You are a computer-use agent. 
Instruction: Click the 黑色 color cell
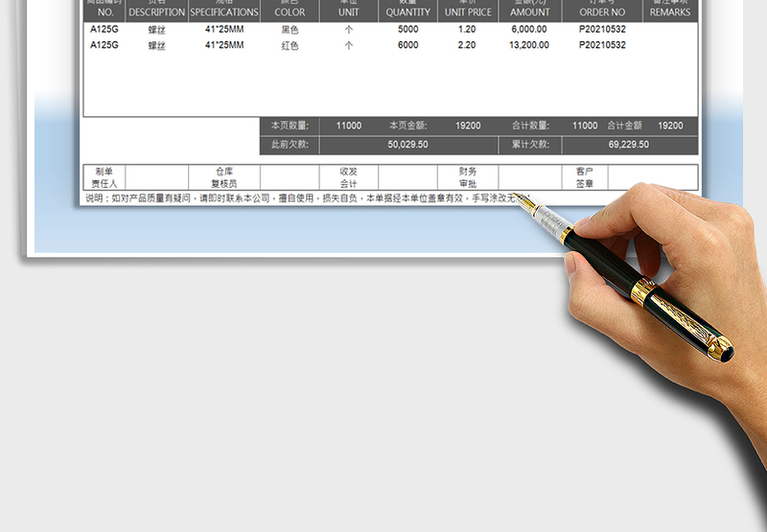point(290,30)
